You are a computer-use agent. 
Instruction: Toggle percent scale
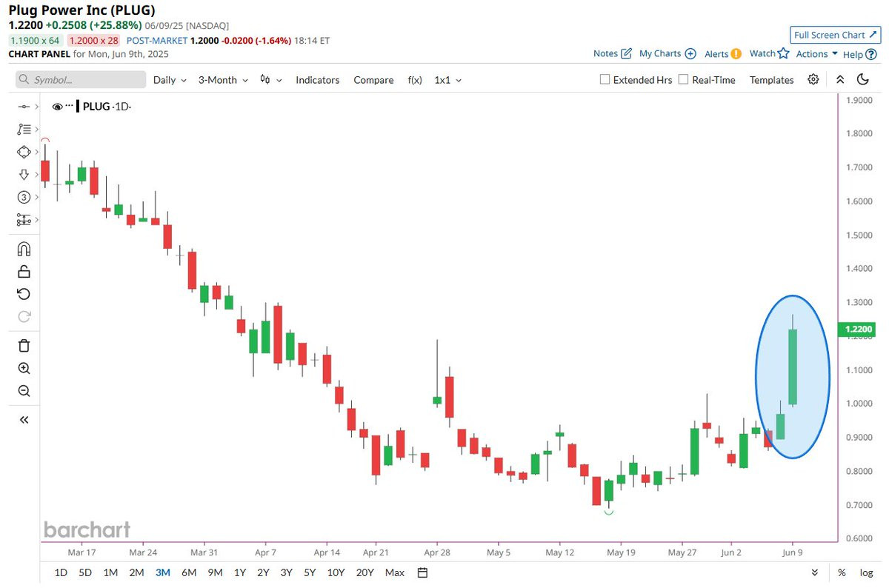tap(842, 572)
